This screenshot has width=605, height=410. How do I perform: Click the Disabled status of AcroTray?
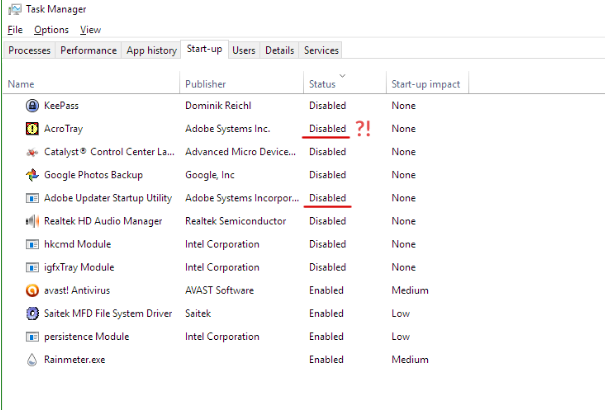tap(327, 128)
